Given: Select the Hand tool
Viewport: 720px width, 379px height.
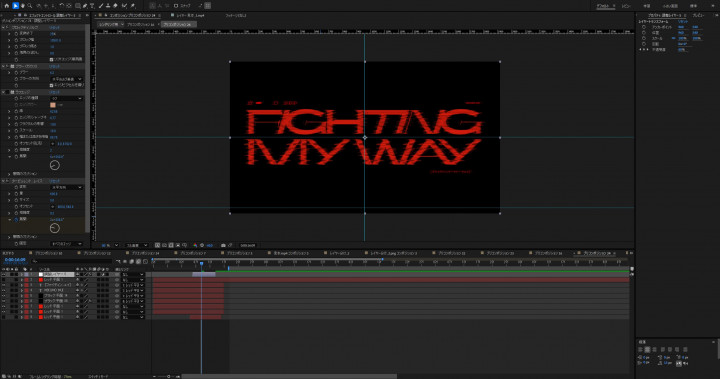Looking at the screenshot, I should tap(22, 6).
